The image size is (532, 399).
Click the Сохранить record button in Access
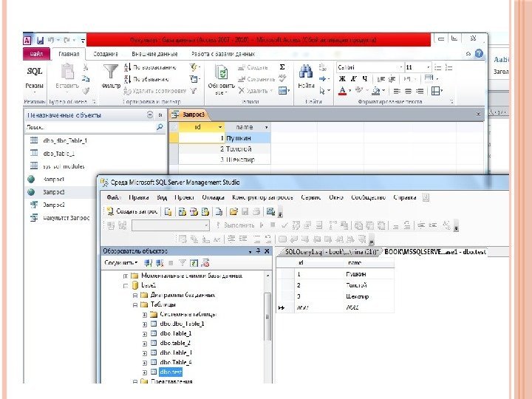(x=256, y=79)
